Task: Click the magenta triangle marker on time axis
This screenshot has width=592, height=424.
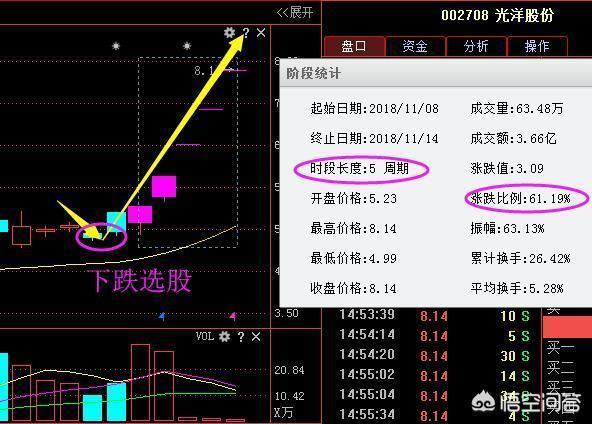Action: point(233,316)
